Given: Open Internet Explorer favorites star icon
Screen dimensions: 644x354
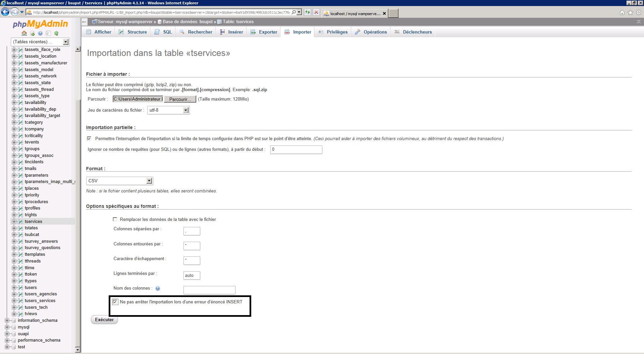Looking at the screenshot, I should coord(630,13).
